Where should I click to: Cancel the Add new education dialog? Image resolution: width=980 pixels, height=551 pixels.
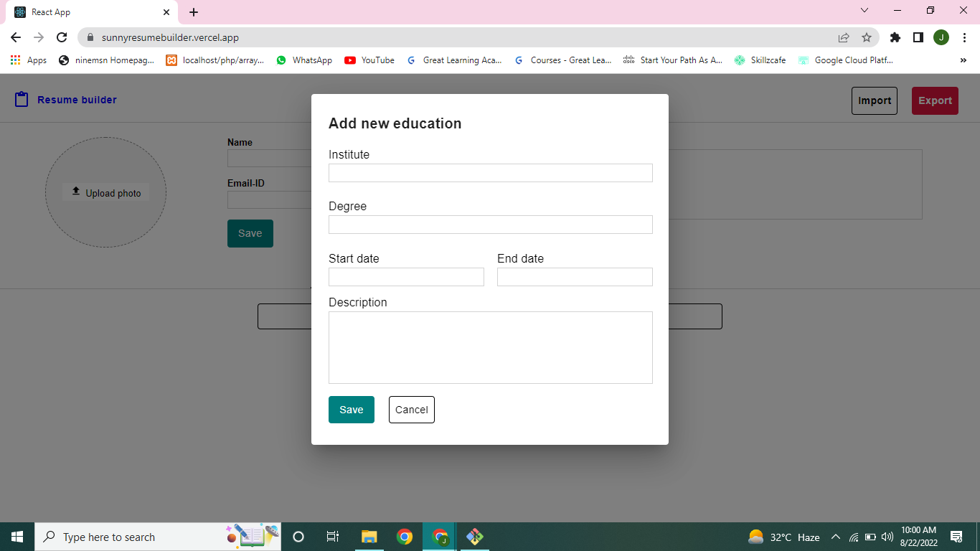point(411,410)
